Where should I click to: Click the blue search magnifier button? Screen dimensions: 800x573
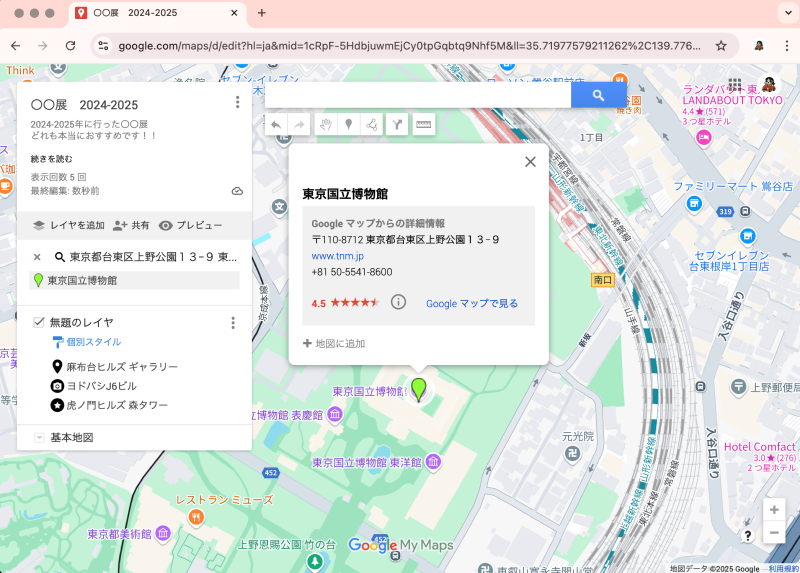pos(598,95)
